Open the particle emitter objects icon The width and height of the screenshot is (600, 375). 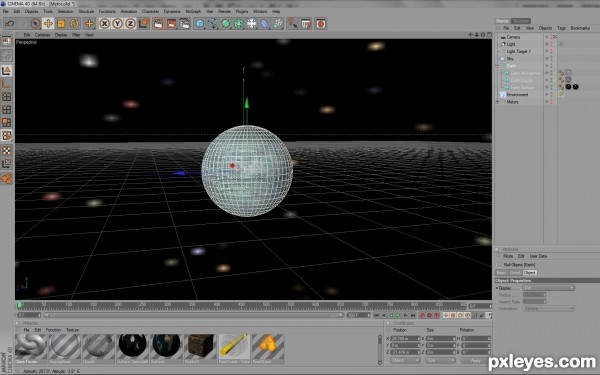(x=278, y=24)
